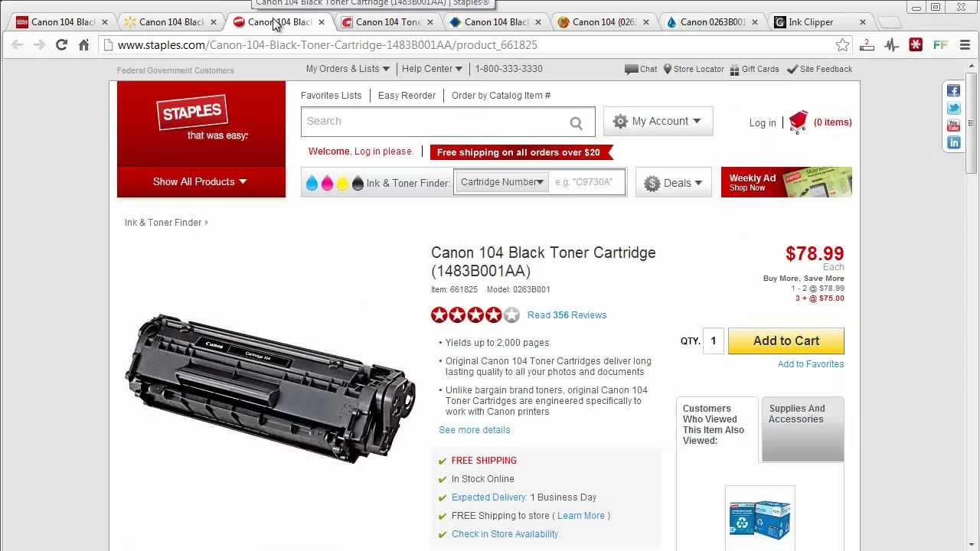Expand the Deals dropdown
This screenshot has width=980, height=551.
pos(674,183)
